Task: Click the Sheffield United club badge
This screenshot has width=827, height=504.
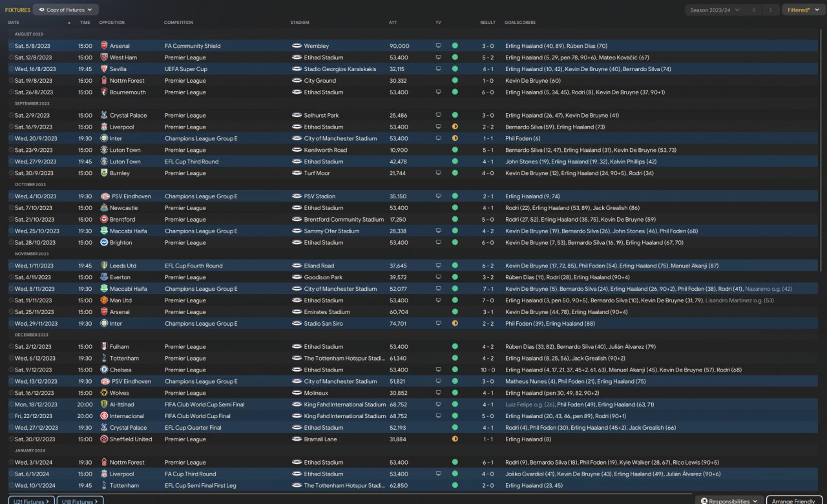Action: (104, 439)
